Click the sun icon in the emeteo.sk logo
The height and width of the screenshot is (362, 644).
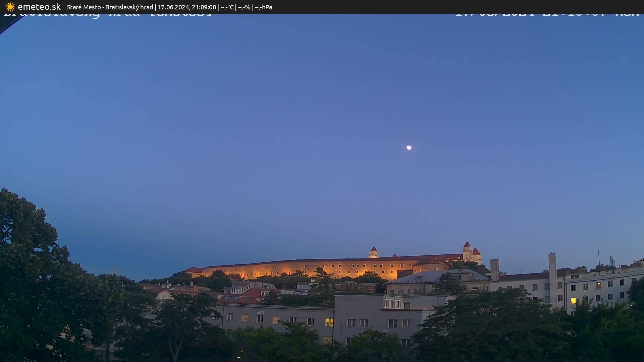point(10,6)
